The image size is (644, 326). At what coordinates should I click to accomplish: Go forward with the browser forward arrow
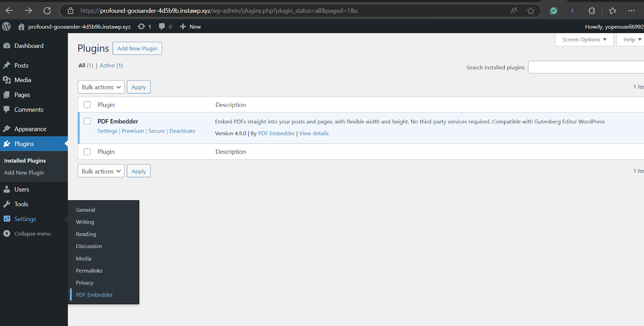[x=28, y=10]
